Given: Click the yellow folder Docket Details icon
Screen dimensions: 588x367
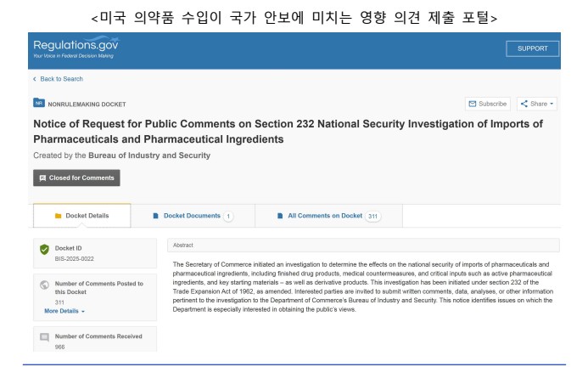Looking at the screenshot, I should tap(59, 216).
